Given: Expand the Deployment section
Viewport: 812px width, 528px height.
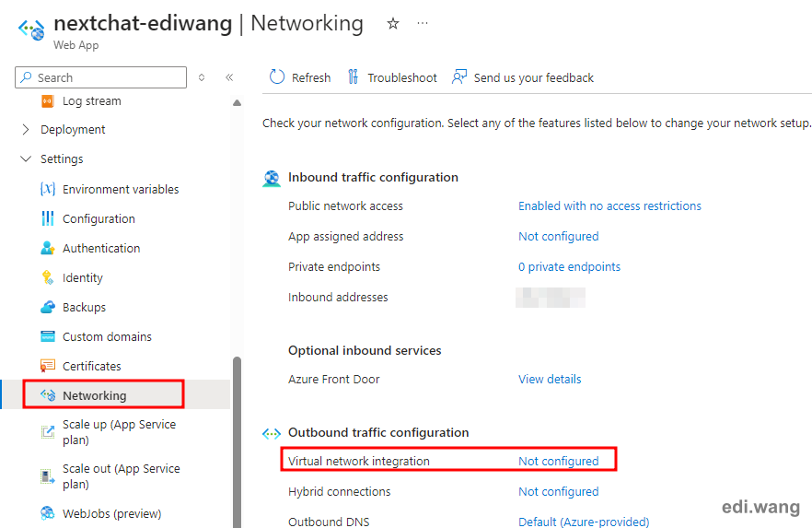Looking at the screenshot, I should [26, 130].
